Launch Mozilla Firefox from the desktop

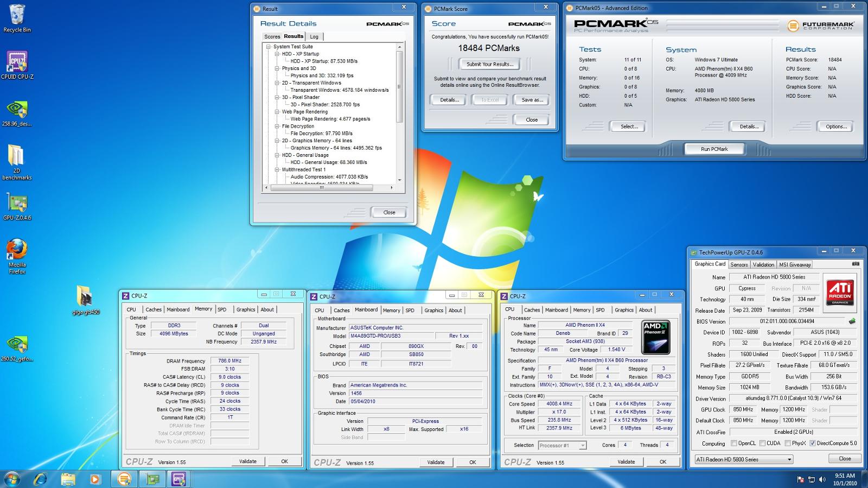click(17, 256)
